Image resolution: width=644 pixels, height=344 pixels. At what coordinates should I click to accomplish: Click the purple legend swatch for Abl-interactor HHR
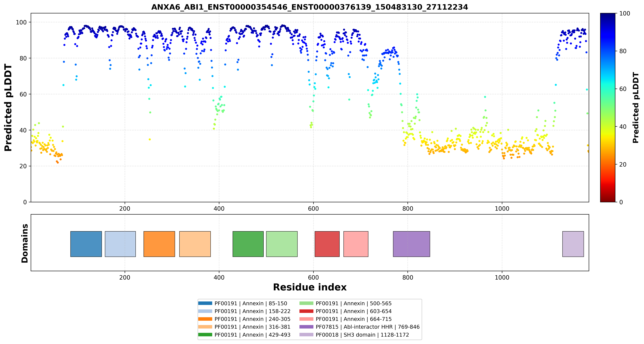pos(306,327)
